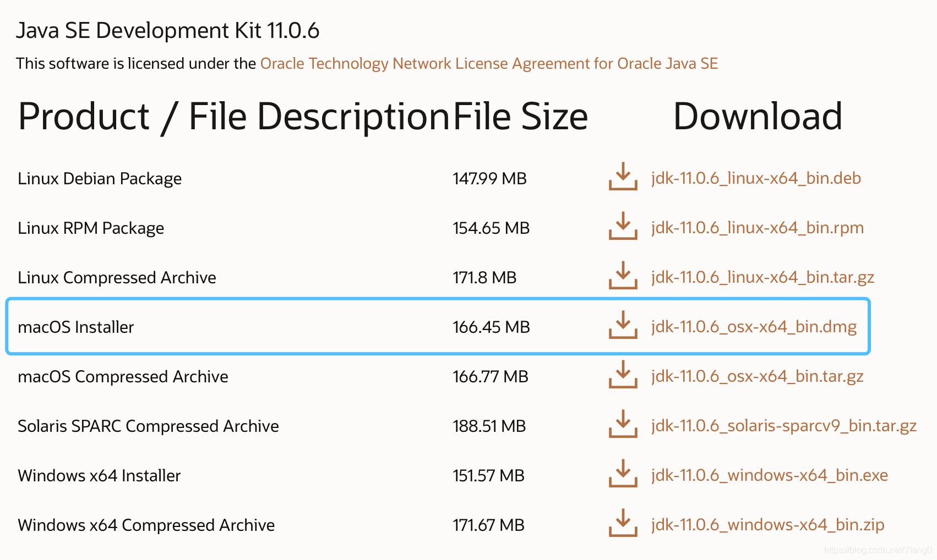
Task: Click download icon for Linux Debian Package
Action: tap(623, 176)
